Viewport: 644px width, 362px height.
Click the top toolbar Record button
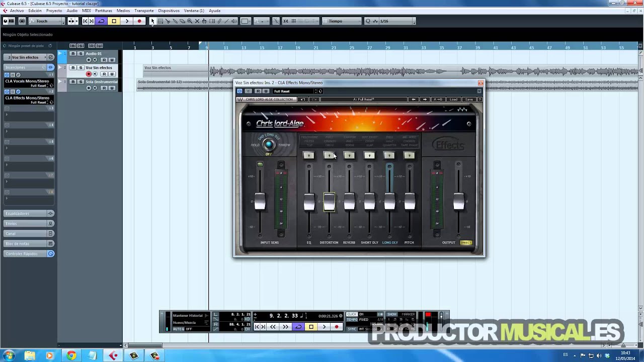139,21
